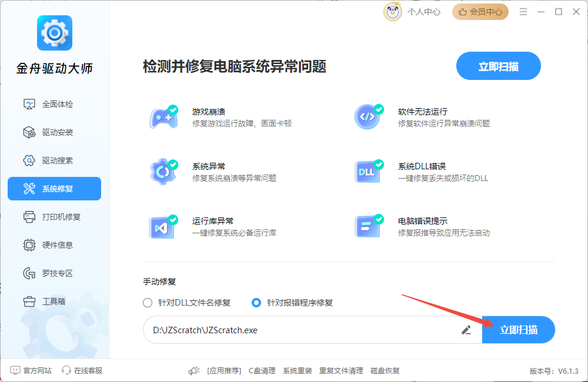Click the pencil edit icon in path field

coord(466,330)
